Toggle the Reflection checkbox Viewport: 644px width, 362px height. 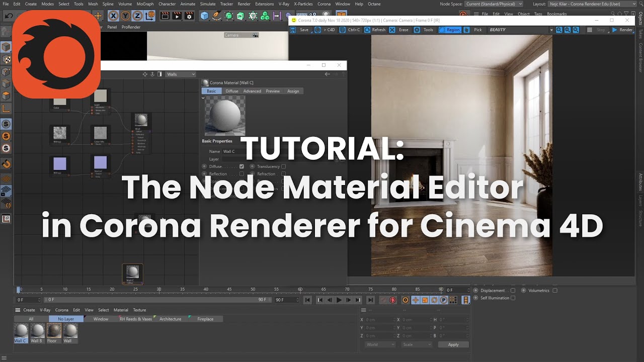coord(242,174)
